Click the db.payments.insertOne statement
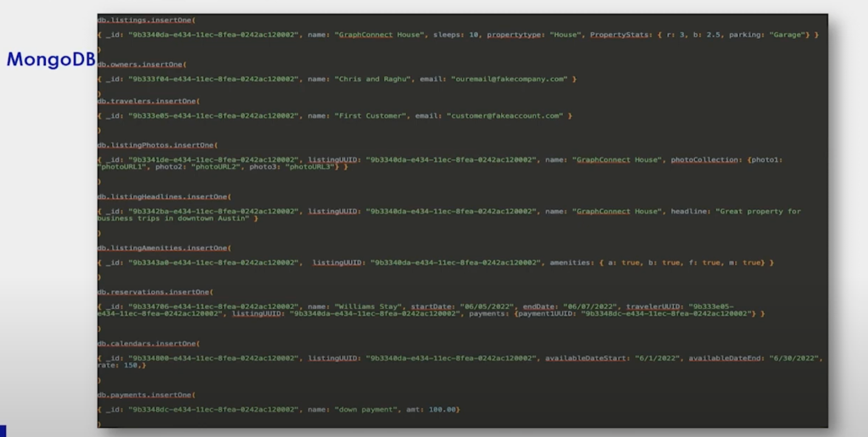The width and height of the screenshot is (868, 437). (144, 395)
